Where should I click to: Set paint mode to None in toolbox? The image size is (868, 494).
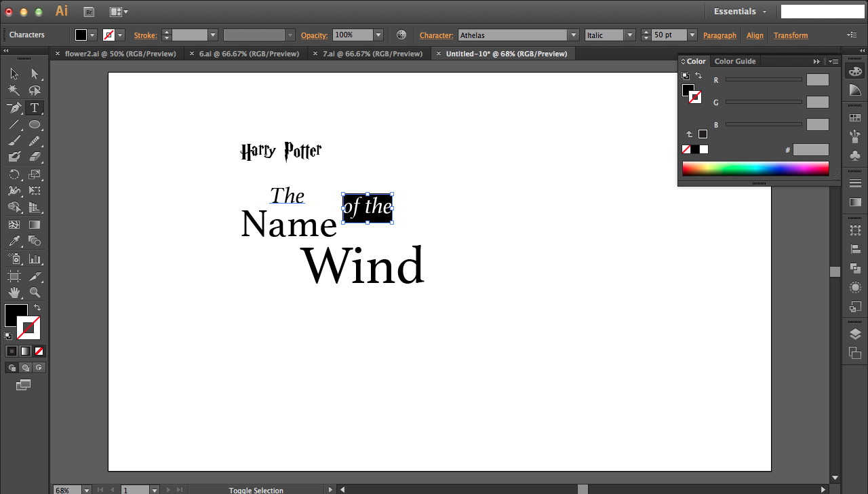39,351
